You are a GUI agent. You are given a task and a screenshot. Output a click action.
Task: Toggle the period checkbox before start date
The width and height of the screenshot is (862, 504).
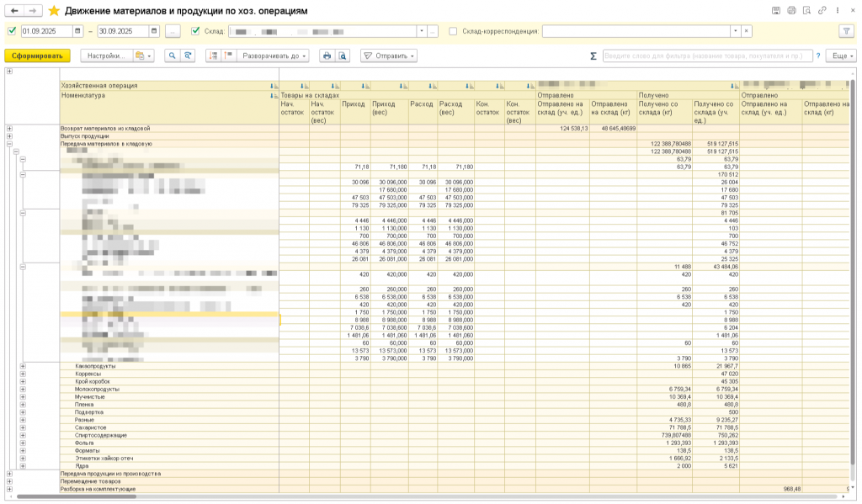tap(12, 31)
